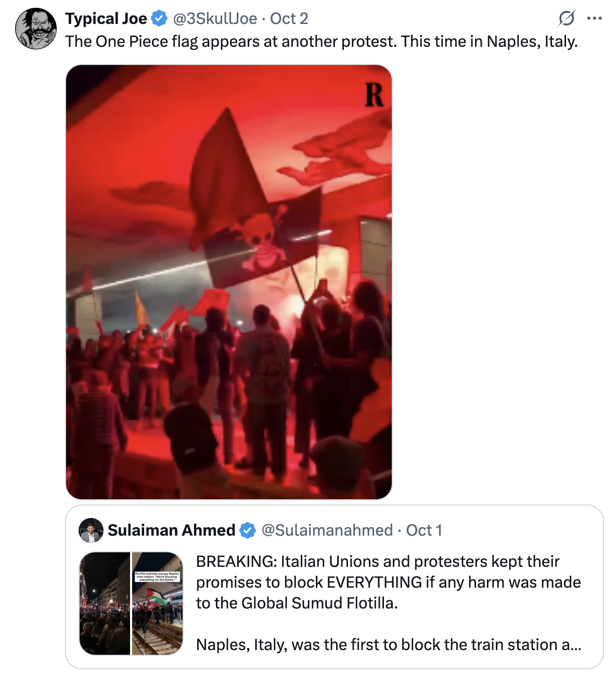Viewport: 616px width, 674px height.
Task: Play the red-lit Naples protest video
Action: 229,364
